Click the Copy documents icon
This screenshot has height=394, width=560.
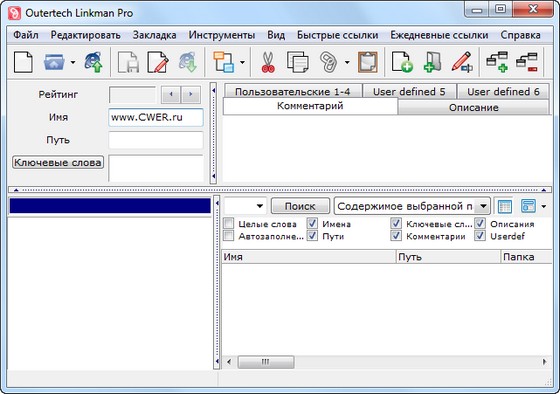tap(298, 62)
